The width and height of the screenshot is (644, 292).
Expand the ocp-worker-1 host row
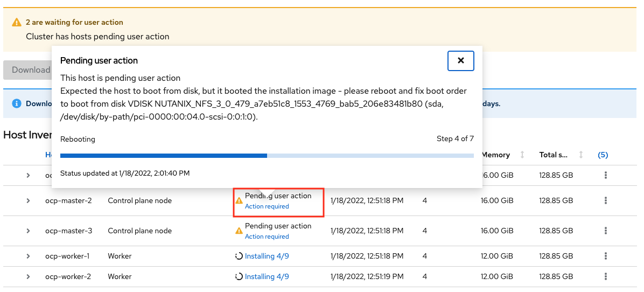28,256
